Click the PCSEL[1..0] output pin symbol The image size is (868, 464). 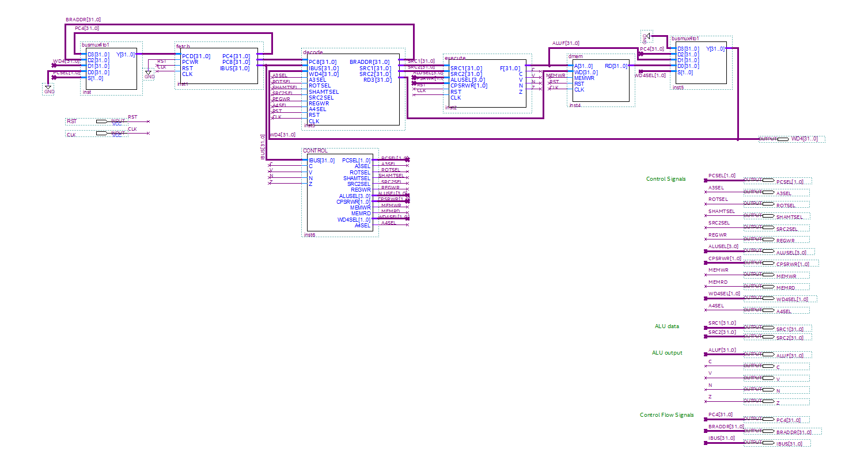[x=768, y=180]
